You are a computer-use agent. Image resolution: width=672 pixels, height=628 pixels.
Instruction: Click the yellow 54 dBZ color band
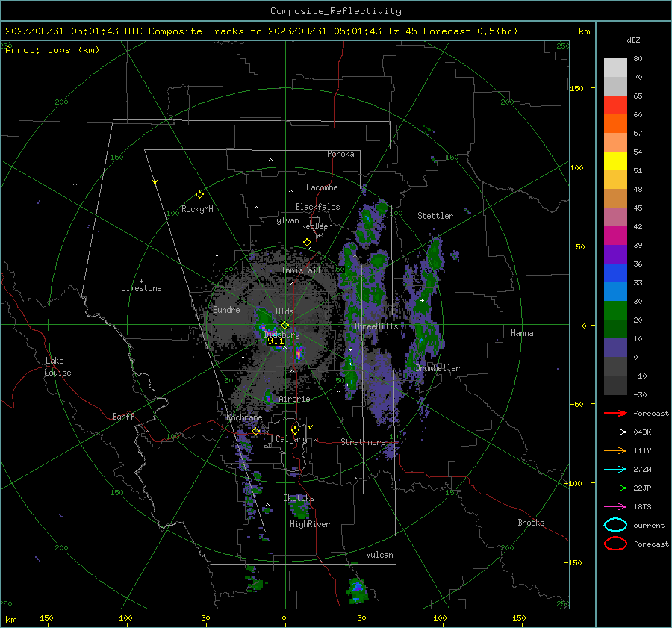[x=615, y=161]
